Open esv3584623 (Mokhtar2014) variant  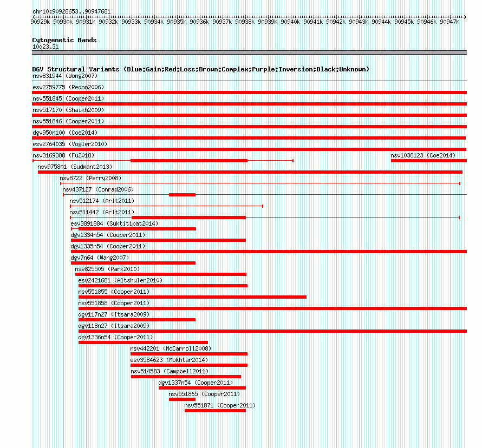(169, 360)
